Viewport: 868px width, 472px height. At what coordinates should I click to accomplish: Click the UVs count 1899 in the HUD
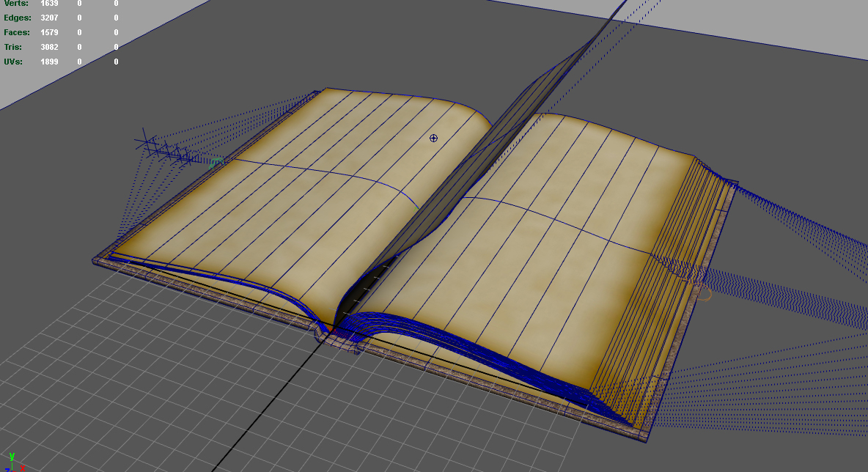[x=50, y=62]
